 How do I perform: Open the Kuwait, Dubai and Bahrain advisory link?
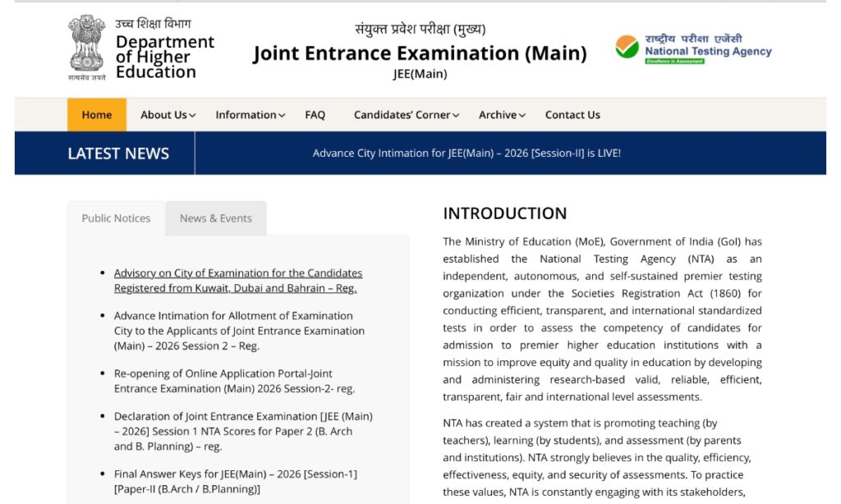click(x=237, y=280)
